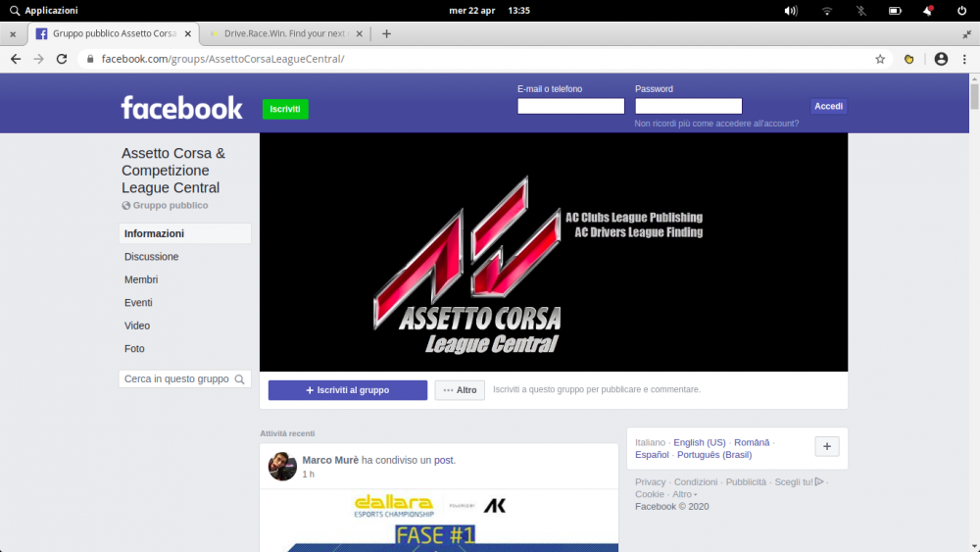Open a new browser tab
The width and height of the screenshot is (980, 552).
386,33
